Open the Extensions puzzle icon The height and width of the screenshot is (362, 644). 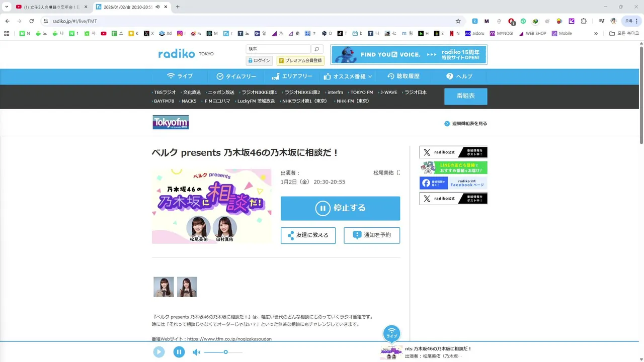point(584,21)
